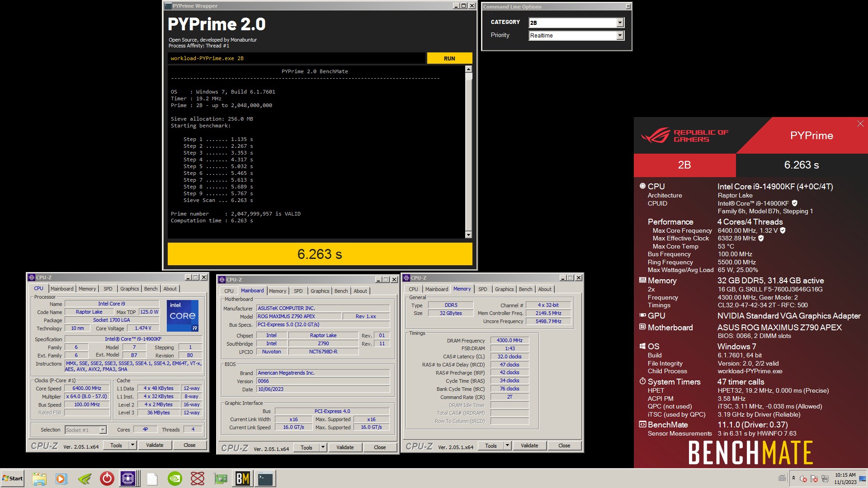Open About tab in middle CPU-Z window

click(360, 291)
